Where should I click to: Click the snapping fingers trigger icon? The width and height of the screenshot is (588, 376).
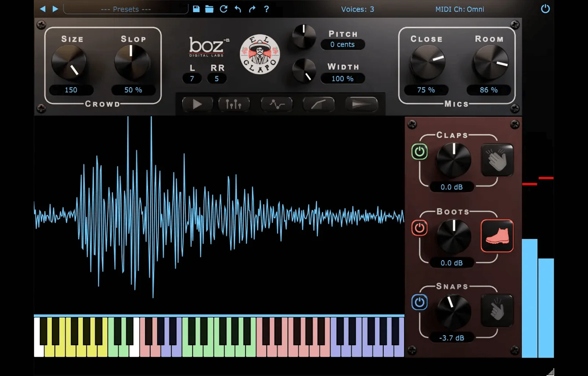[497, 310]
